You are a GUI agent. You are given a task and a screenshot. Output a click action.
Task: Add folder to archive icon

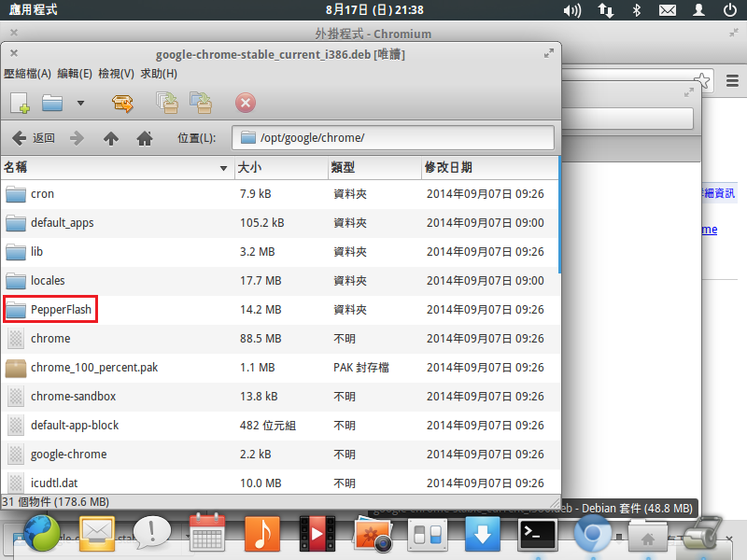[201, 103]
